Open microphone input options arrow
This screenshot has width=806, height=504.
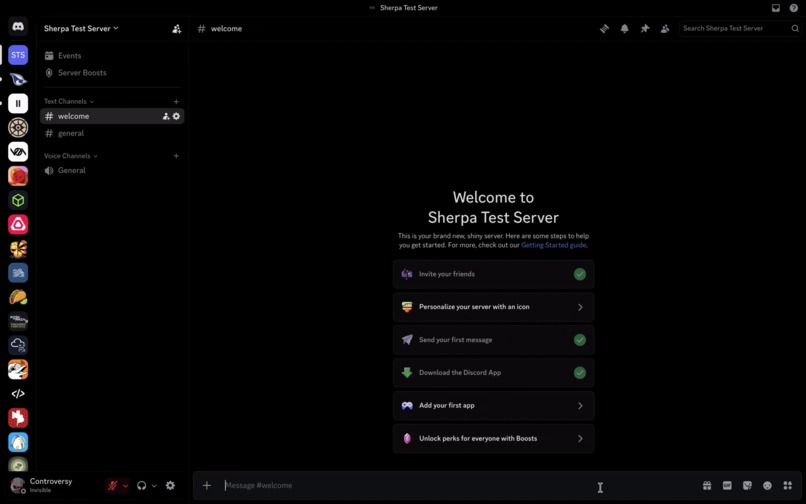click(x=125, y=486)
